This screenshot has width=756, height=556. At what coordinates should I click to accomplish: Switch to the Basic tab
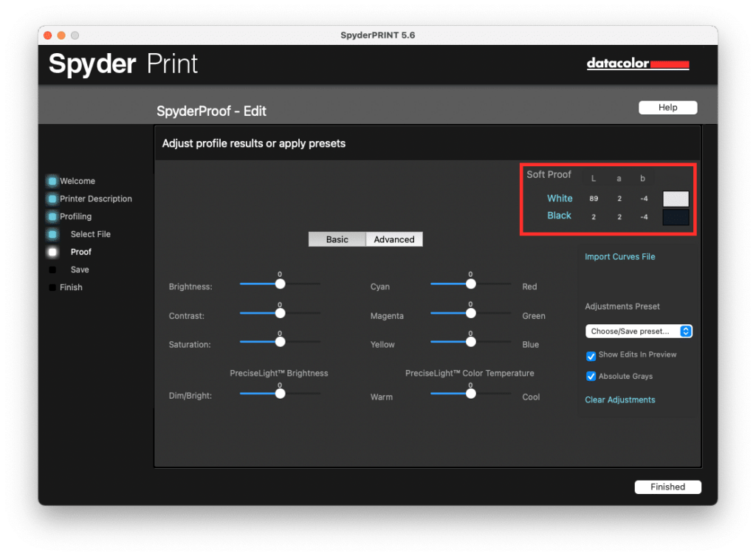pyautogui.click(x=337, y=239)
